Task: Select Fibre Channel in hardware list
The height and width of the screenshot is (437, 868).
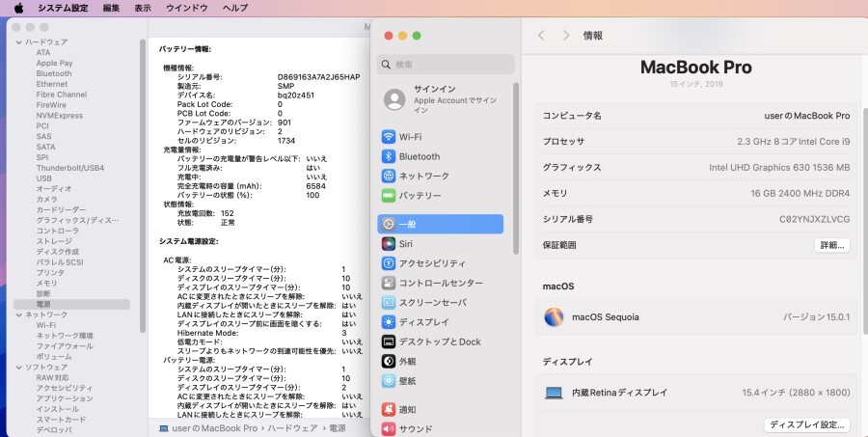Action: 62,95
